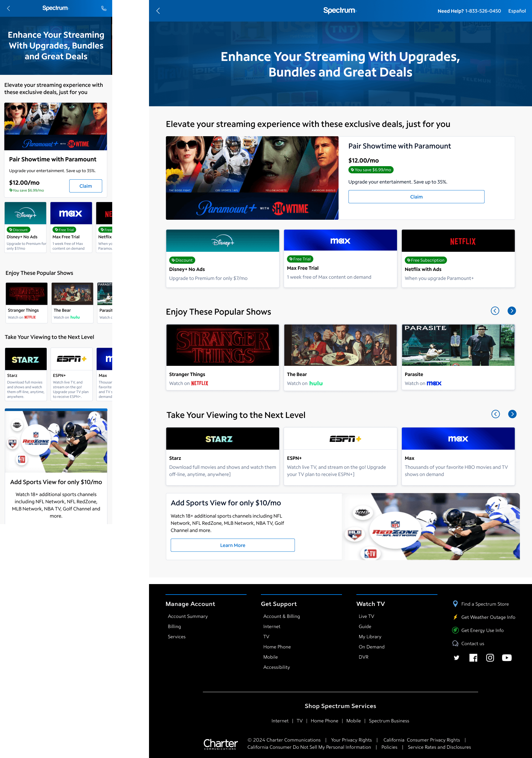Image resolution: width=532 pixels, height=758 pixels.
Task: Open Services under Manage Account
Action: (177, 636)
